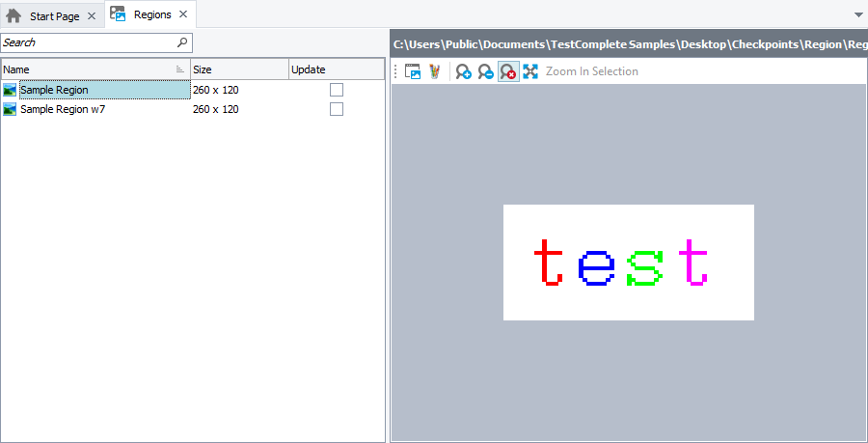Click the Fit to Window arrows icon
Viewport: 868px width, 443px height.
(x=530, y=71)
